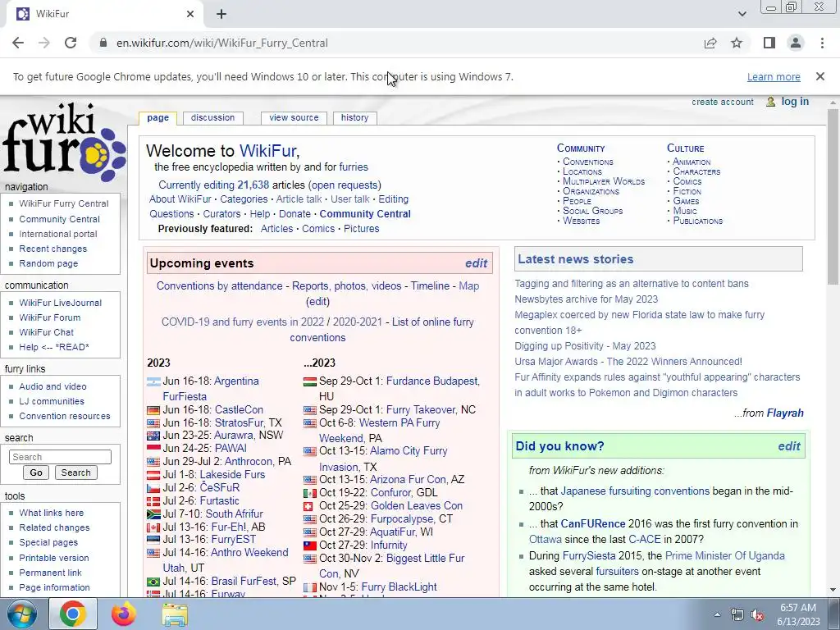Screen dimensions: 840x630
Task: Dismiss the Chrome update notification bar
Action: 819,76
